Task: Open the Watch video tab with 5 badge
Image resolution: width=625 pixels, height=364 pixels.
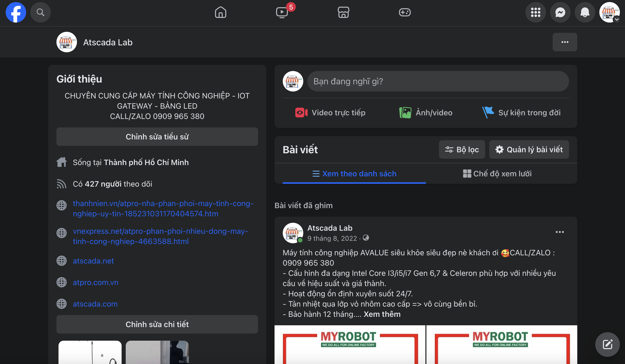Action: coord(282,12)
